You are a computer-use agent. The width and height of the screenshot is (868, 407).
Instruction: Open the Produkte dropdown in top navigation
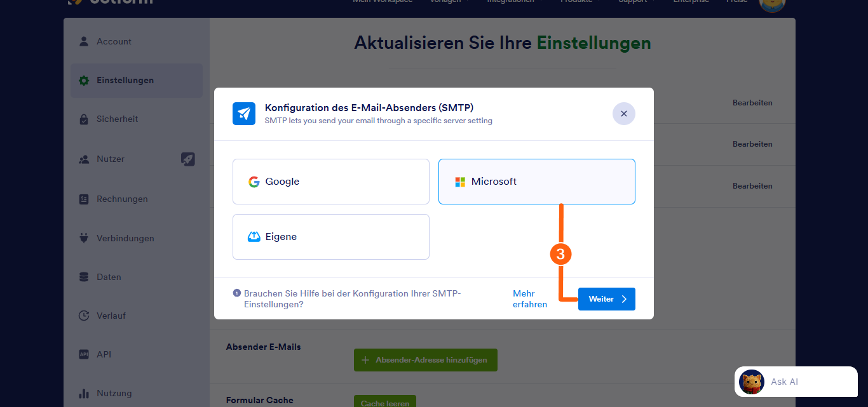[x=575, y=1]
